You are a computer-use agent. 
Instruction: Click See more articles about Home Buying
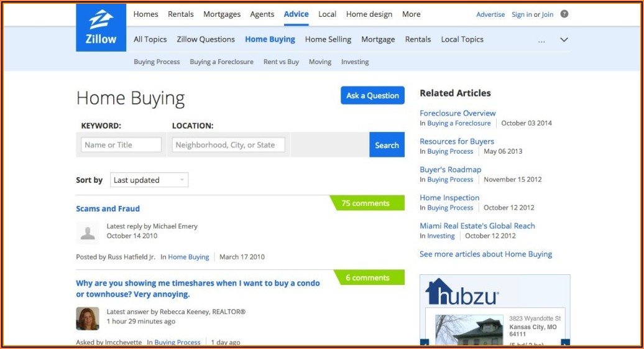coord(486,254)
